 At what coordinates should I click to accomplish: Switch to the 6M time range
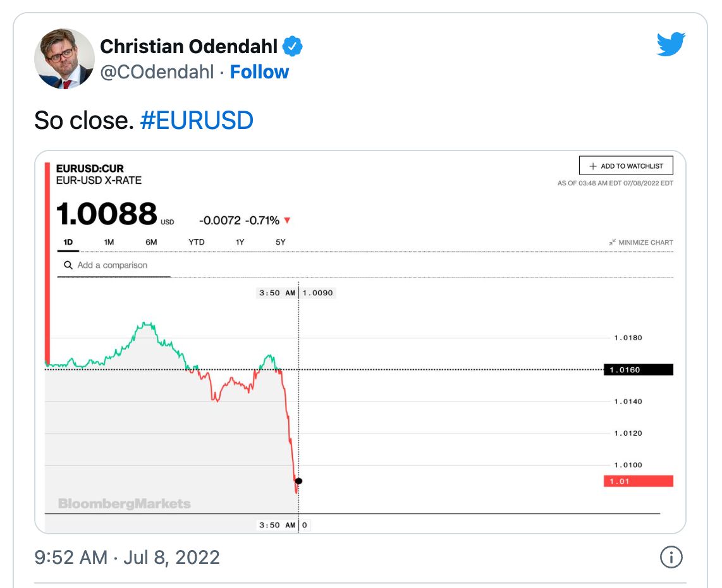click(151, 242)
